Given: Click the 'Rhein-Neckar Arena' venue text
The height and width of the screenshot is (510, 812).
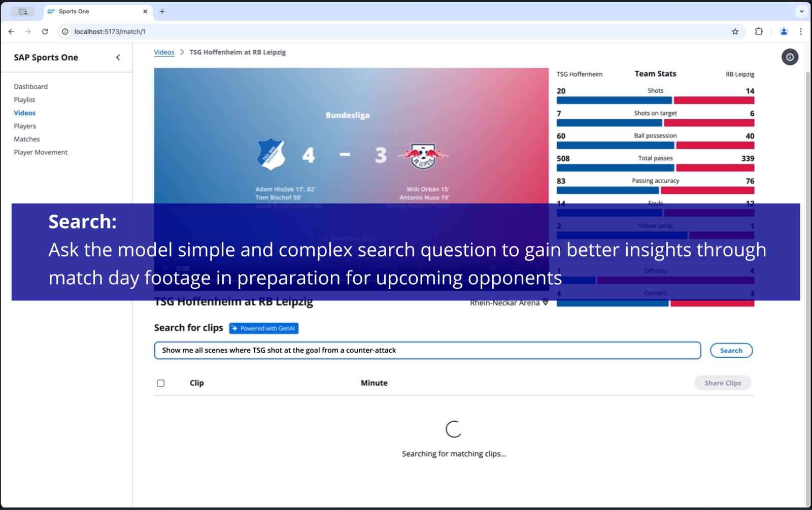Looking at the screenshot, I should [505, 303].
